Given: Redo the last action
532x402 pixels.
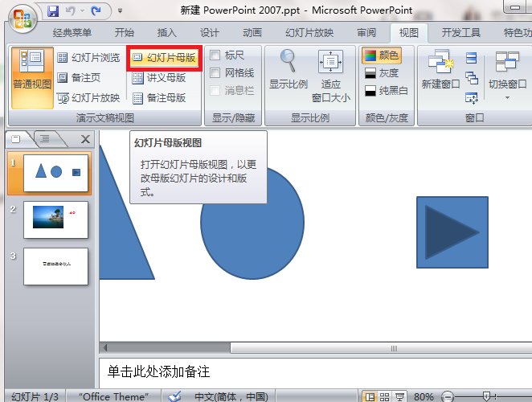Looking at the screenshot, I should coord(96,11).
